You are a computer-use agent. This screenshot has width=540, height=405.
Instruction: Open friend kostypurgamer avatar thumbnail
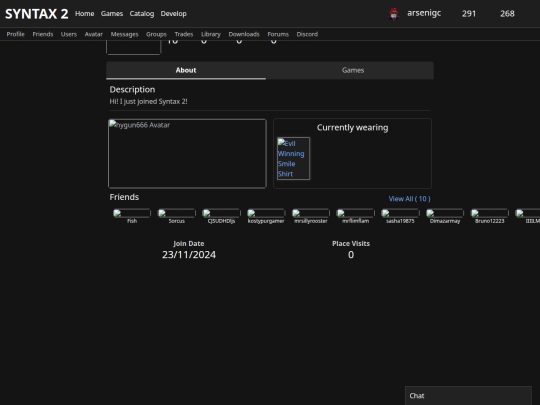pyautogui.click(x=266, y=213)
